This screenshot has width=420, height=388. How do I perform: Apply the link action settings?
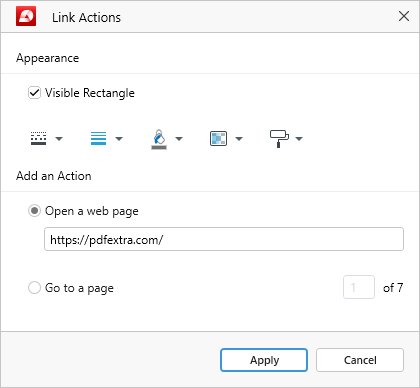click(264, 360)
